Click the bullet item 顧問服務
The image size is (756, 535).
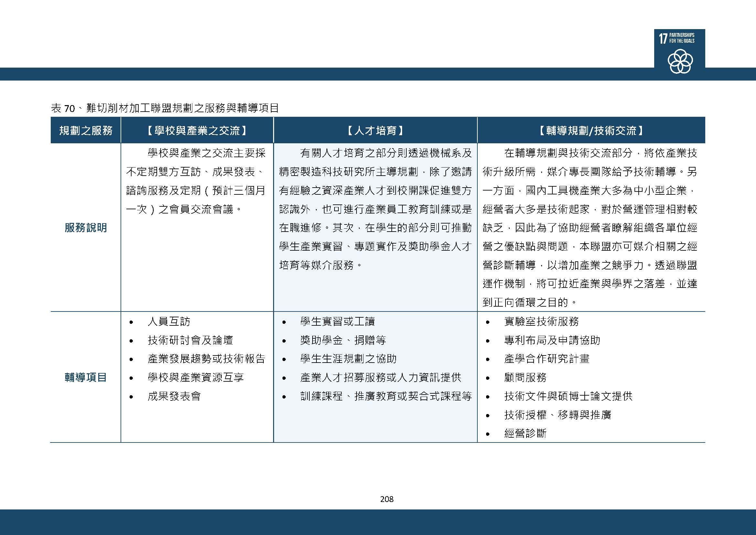(525, 377)
